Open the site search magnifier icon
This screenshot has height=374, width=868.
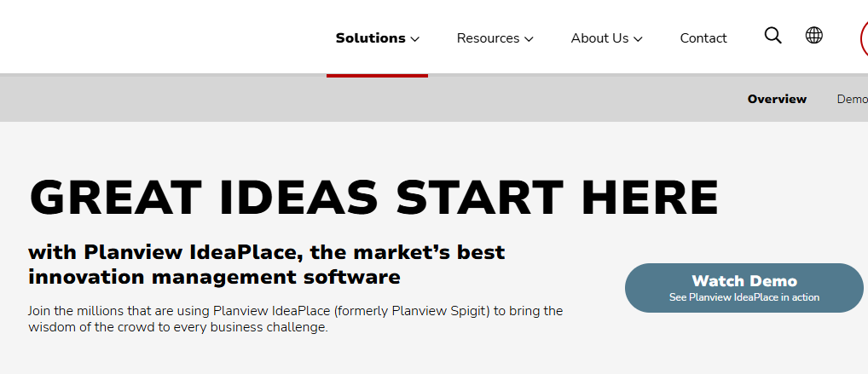coord(773,36)
